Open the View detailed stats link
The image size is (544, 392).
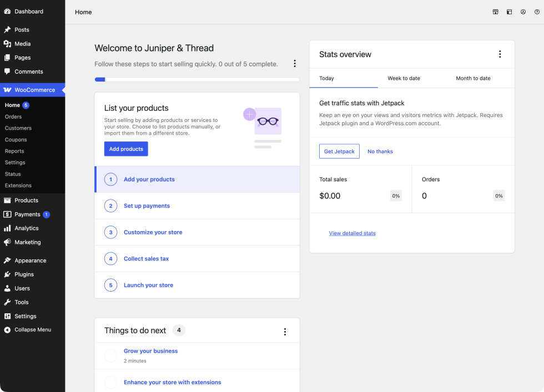[x=352, y=233]
